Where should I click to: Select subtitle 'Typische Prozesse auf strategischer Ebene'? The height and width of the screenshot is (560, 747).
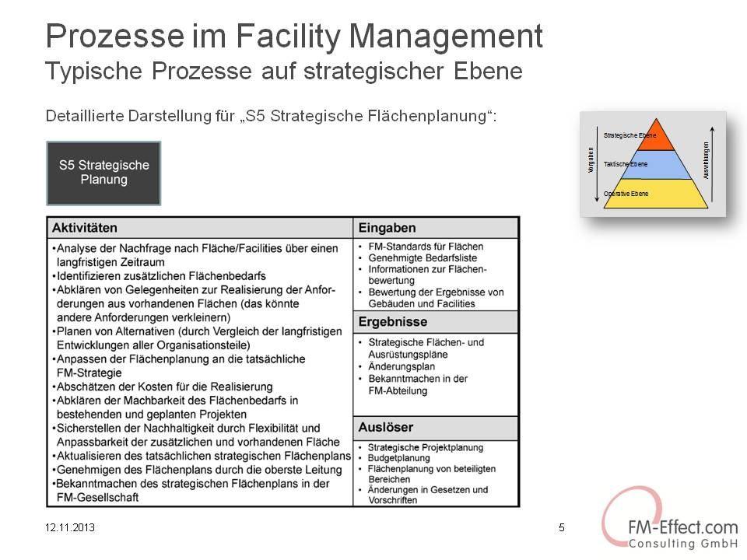tap(284, 72)
